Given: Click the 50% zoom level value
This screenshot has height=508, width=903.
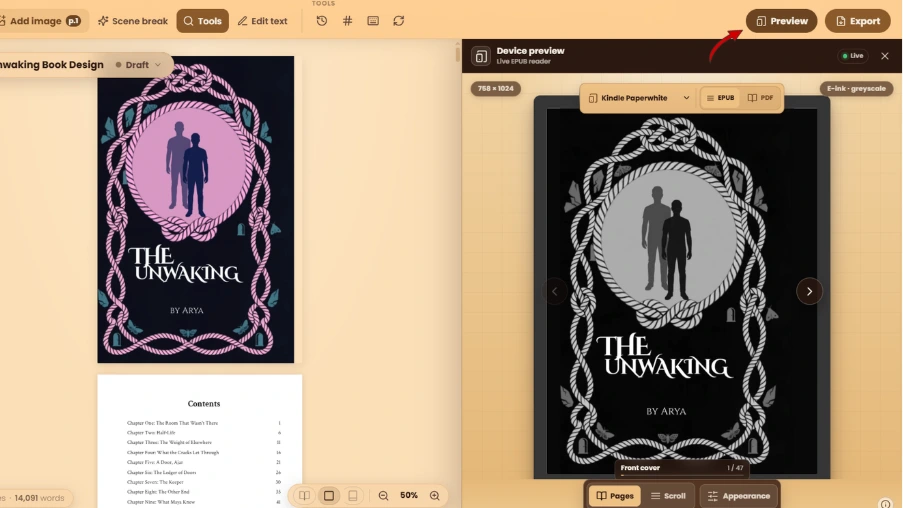Looking at the screenshot, I should coord(409,496).
